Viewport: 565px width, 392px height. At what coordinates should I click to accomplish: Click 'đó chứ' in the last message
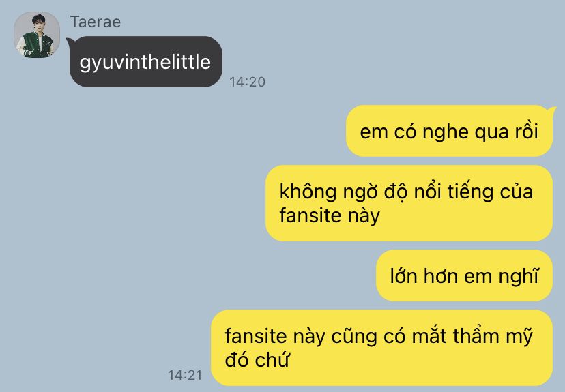257,359
